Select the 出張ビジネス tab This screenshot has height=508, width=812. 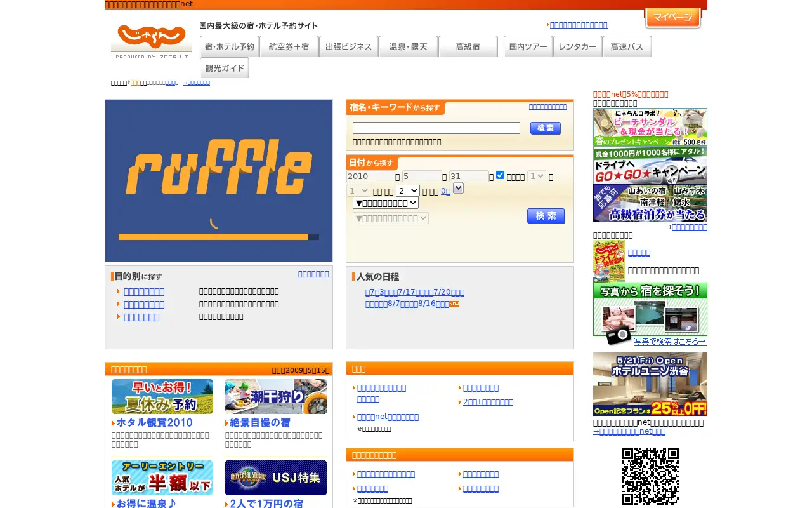(348, 46)
